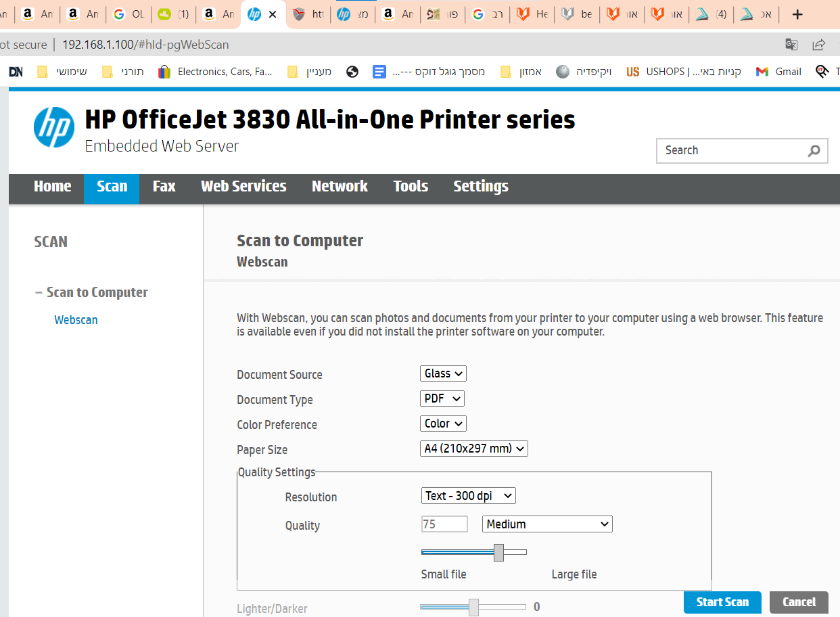Switch to the last tab, labeled אכ
This screenshot has width=840, height=617.
coord(755,14)
